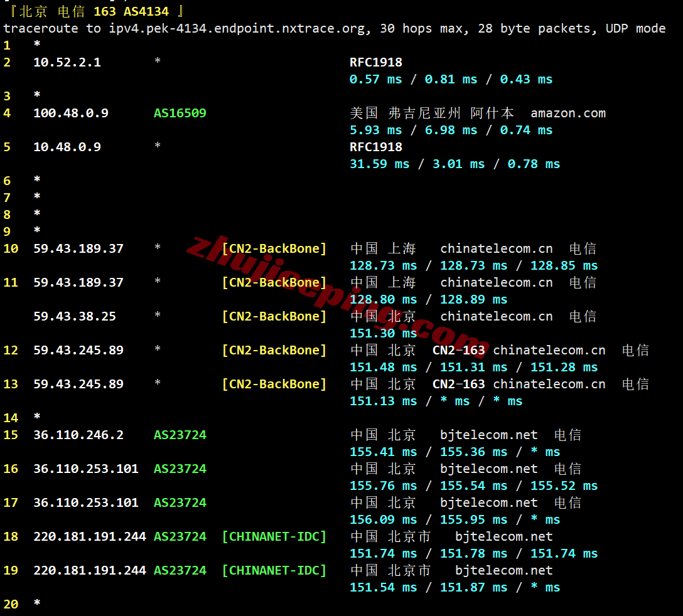Select hostname ipv4.pek-4134.endpoint.nxtrace.org
Screen dimensions: 683x616
(x=237, y=29)
